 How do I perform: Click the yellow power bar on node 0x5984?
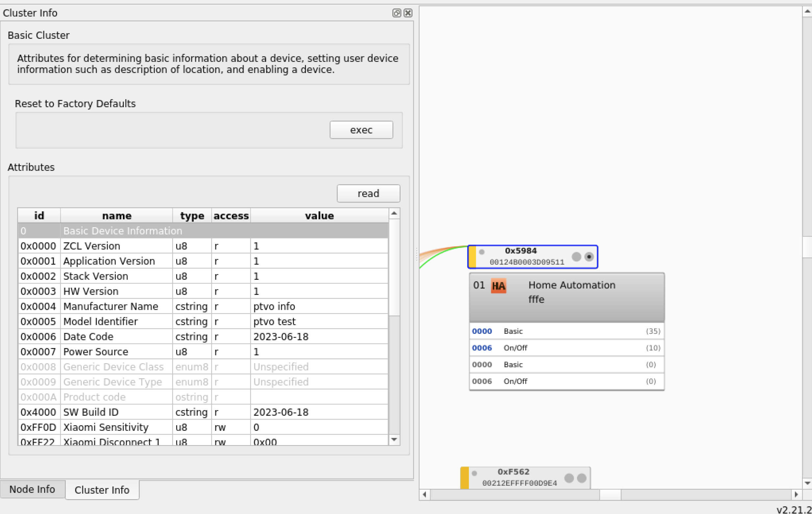[472, 256]
